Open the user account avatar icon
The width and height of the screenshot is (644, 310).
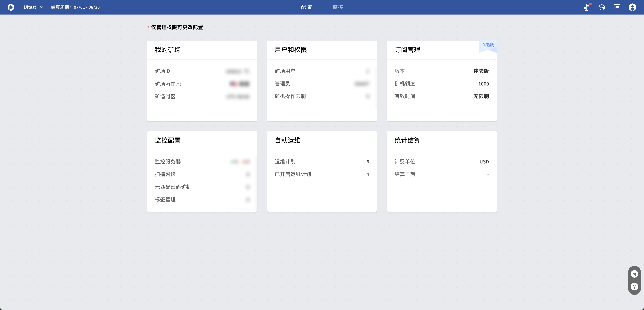(x=632, y=7)
